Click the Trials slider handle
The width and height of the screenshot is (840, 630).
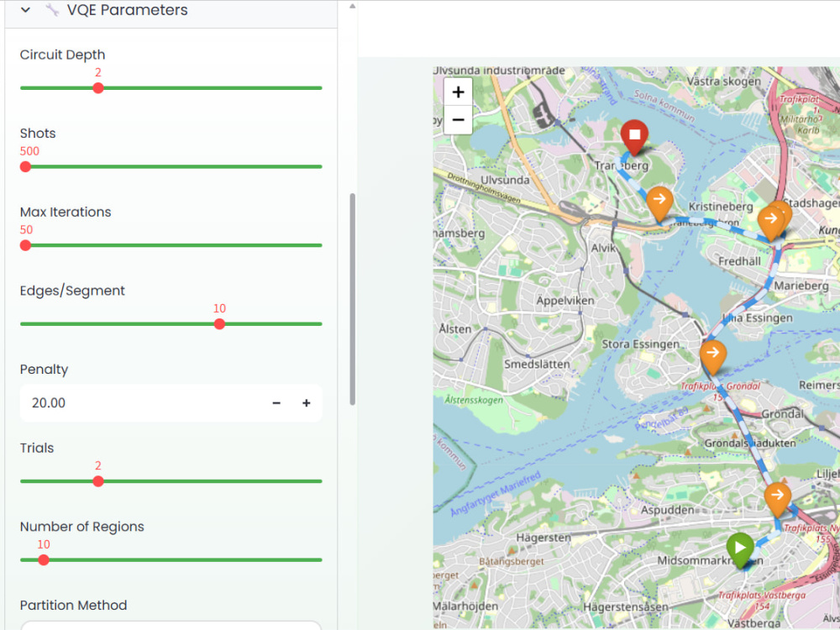(98, 481)
